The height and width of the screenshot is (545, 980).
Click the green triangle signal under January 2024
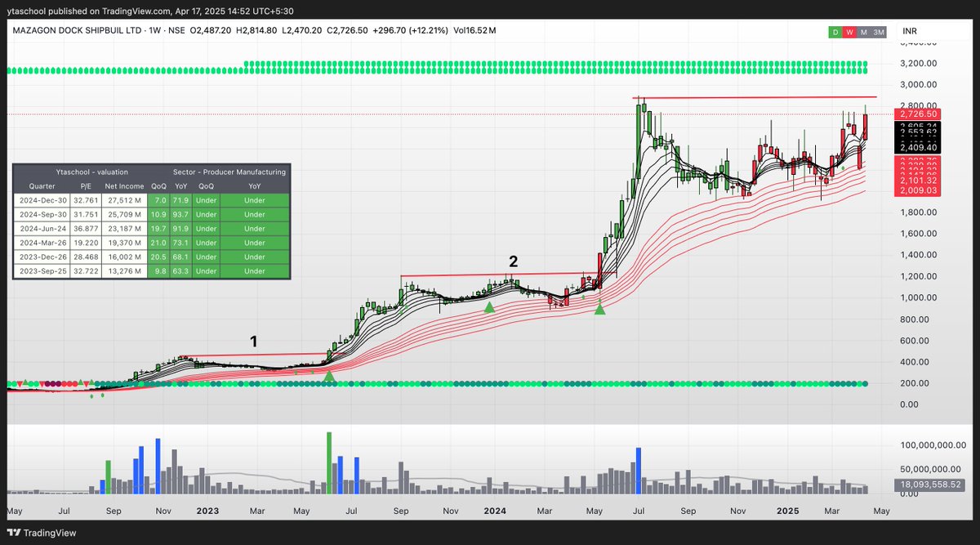pos(489,306)
